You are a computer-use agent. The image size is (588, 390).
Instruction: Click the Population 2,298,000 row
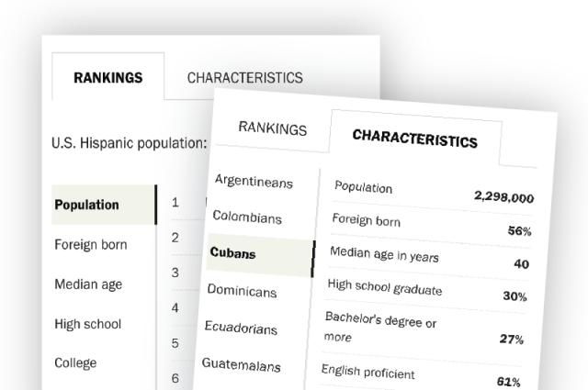point(432,193)
